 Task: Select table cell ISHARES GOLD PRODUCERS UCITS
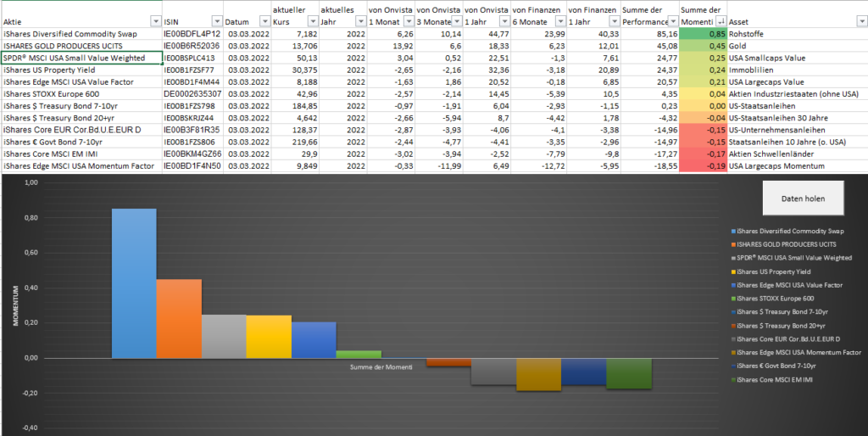pos(81,46)
